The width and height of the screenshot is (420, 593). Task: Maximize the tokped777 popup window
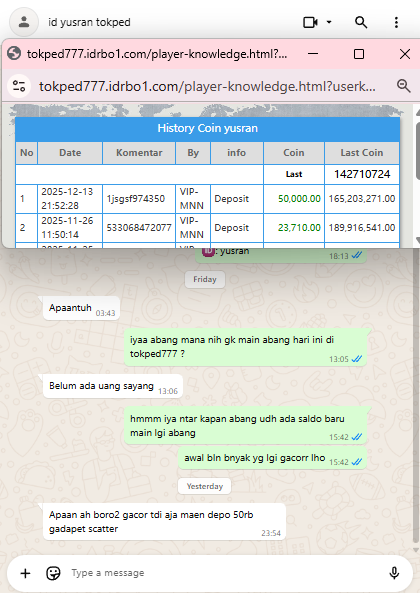click(x=359, y=54)
